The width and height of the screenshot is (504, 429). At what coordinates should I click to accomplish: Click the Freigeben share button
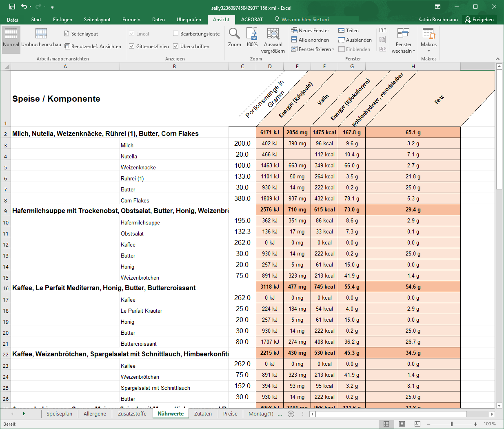[480, 20]
